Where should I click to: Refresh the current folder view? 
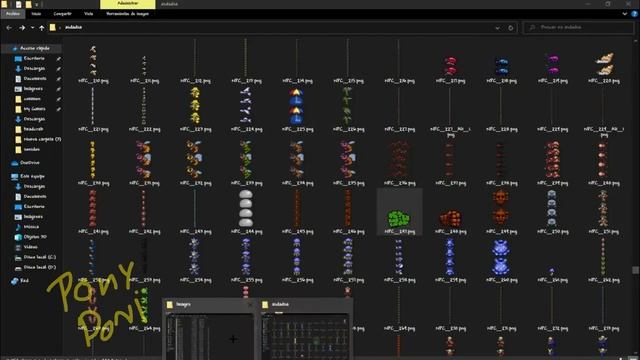pyautogui.click(x=510, y=28)
